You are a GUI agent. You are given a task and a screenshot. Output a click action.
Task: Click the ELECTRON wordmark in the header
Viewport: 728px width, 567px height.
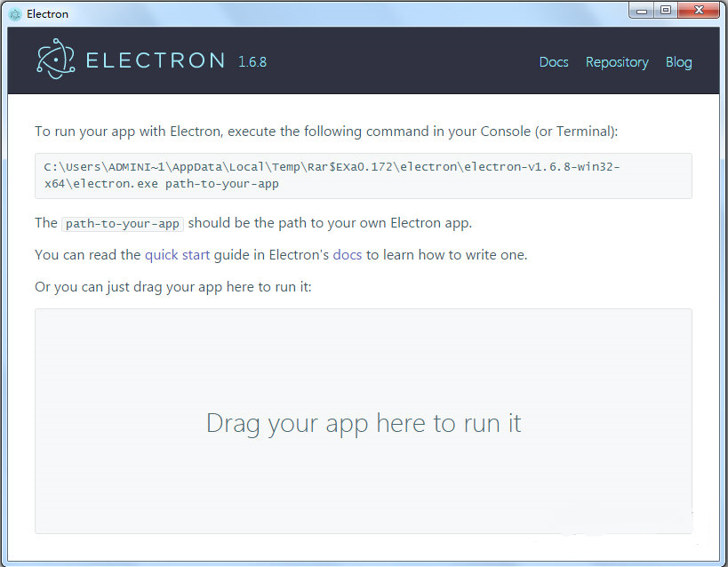tap(155, 60)
